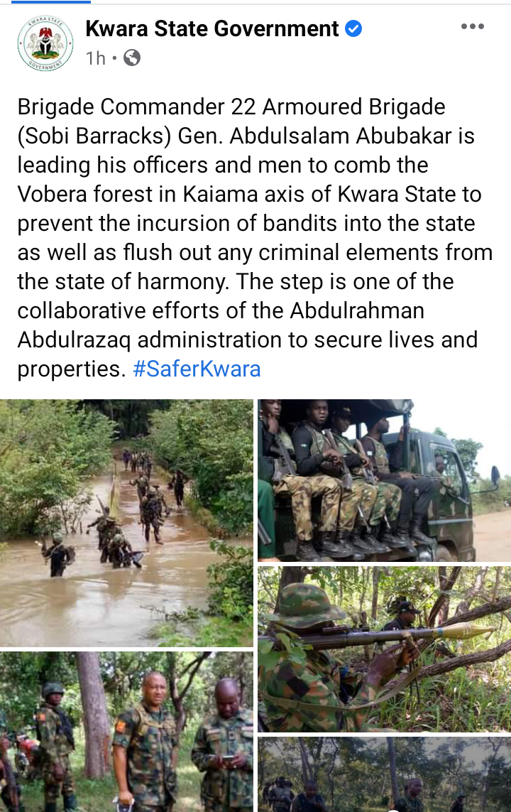Open photo of soldiers wading through flooded path

pyautogui.click(x=126, y=523)
